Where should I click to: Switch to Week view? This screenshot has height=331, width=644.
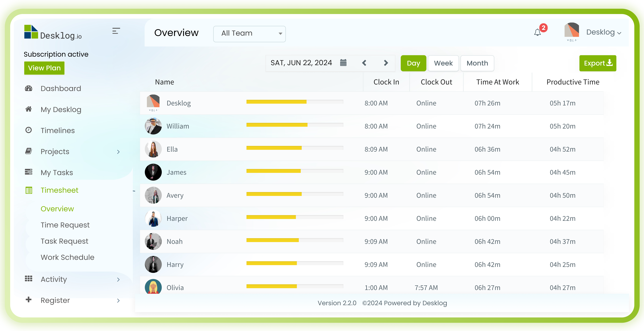point(443,63)
